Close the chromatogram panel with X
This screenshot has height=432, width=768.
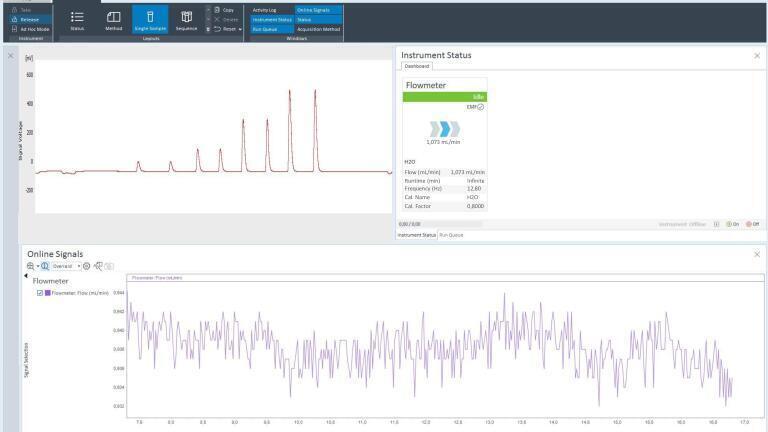(11, 56)
